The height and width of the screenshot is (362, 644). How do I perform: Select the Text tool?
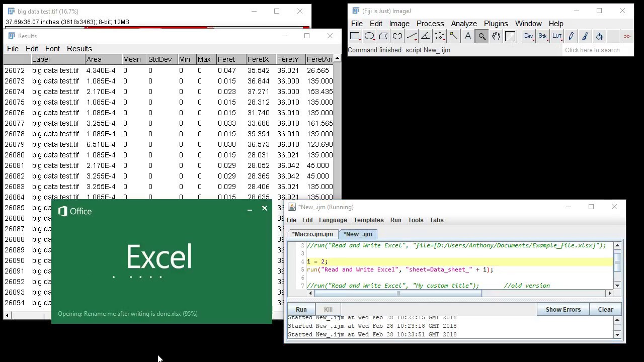pyautogui.click(x=468, y=36)
